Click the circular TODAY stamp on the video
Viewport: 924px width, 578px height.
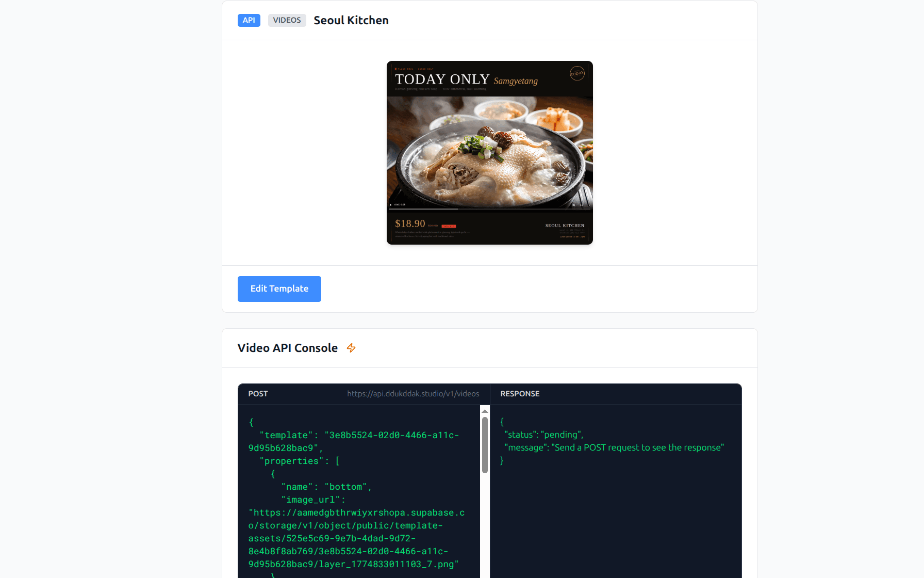point(577,73)
